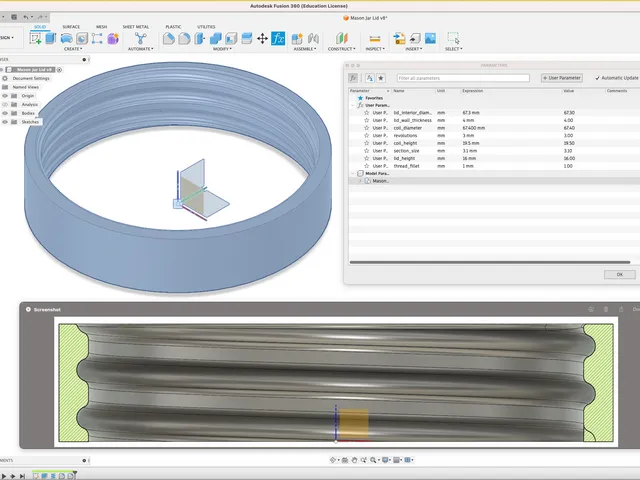Toggle visibility eye of Origin folder
This screenshot has height=480, width=640.
tap(5, 96)
